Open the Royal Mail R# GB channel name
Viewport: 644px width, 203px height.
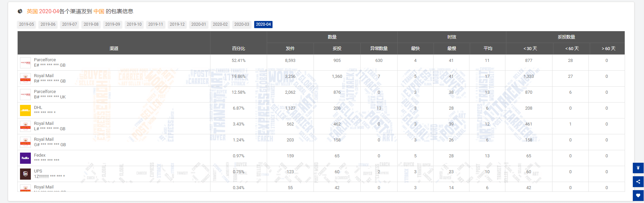(44, 76)
